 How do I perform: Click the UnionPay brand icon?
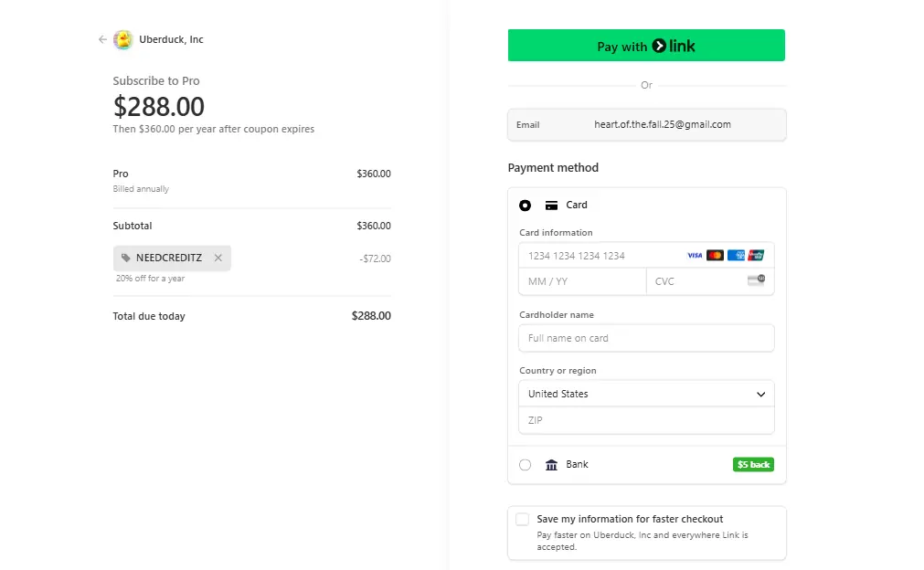(756, 255)
